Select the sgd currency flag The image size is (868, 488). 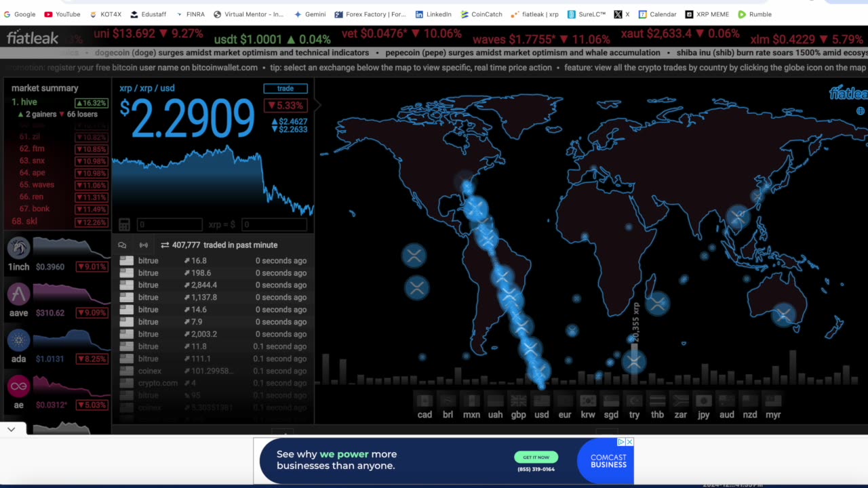click(611, 401)
